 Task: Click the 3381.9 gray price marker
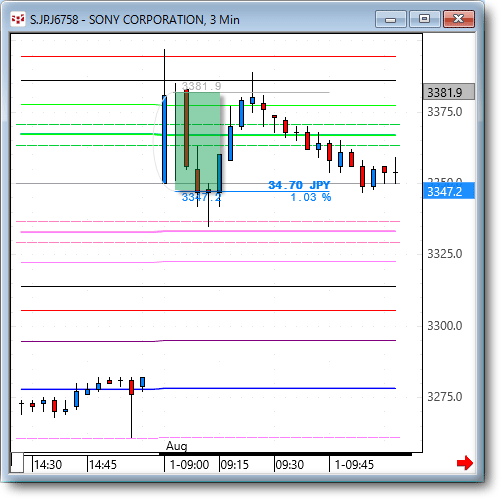tap(449, 92)
